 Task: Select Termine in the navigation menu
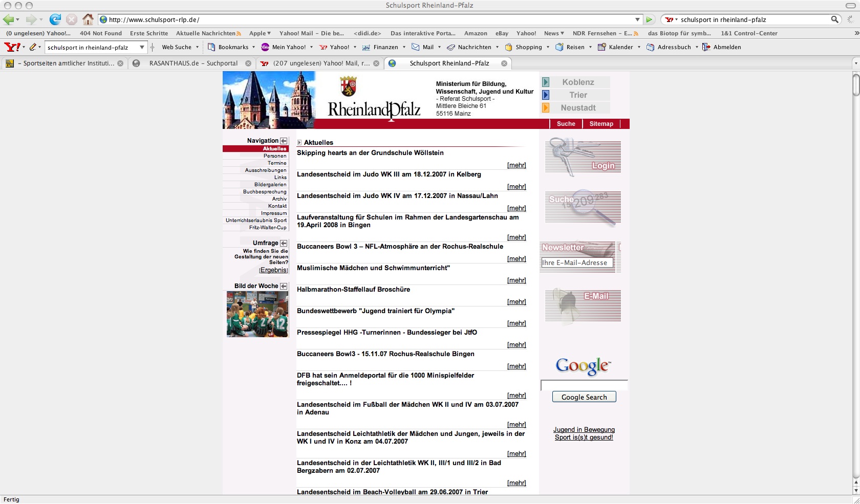(277, 163)
